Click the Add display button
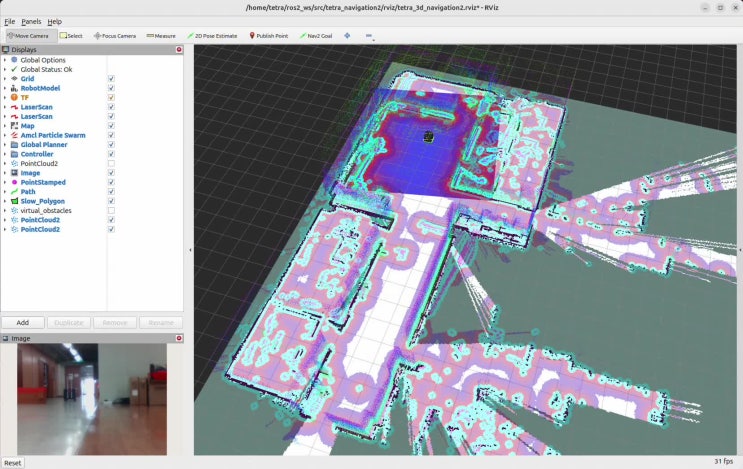The image size is (743, 469). [23, 323]
